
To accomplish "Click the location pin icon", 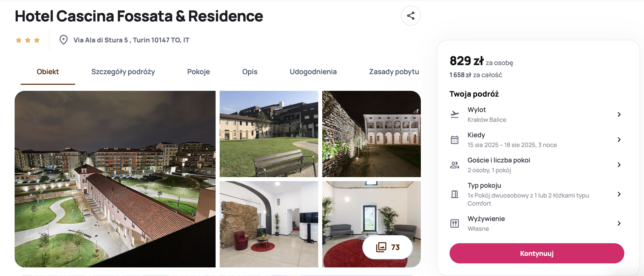I will tap(63, 40).
